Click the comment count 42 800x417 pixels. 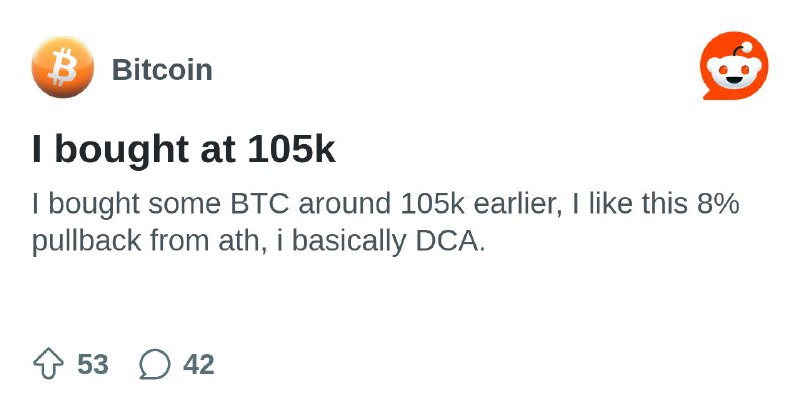tap(199, 364)
